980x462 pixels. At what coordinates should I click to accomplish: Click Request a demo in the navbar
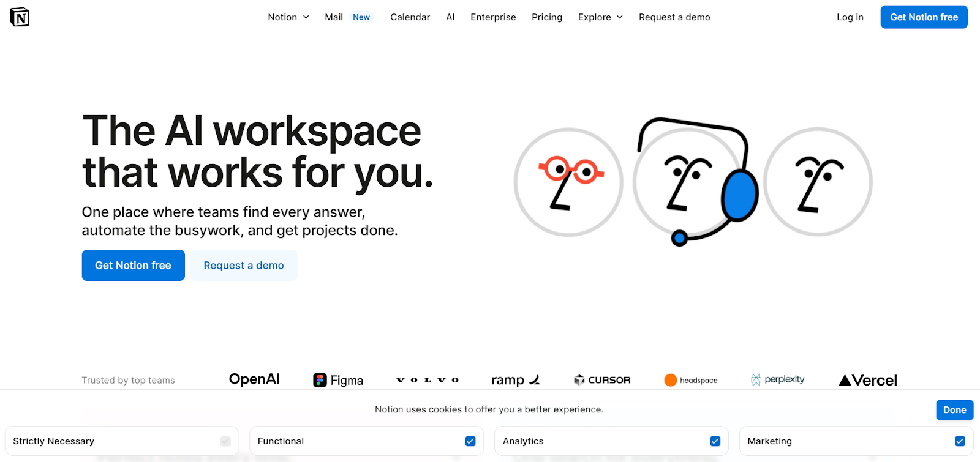[674, 17]
